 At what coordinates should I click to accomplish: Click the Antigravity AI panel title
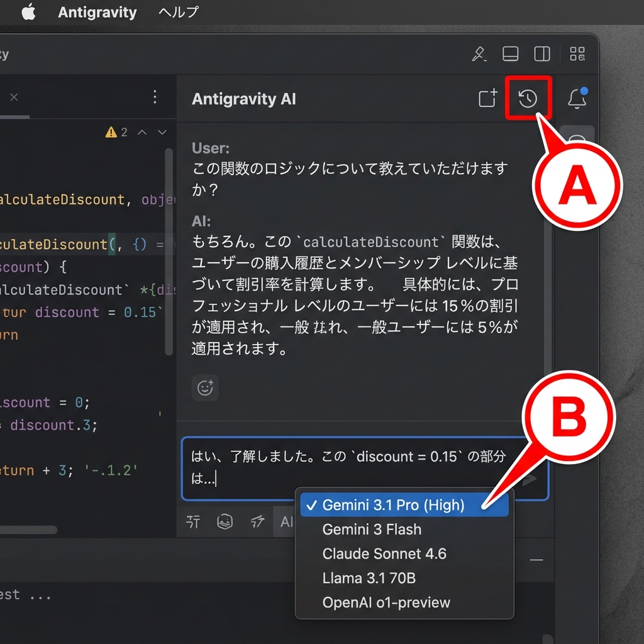pyautogui.click(x=243, y=99)
